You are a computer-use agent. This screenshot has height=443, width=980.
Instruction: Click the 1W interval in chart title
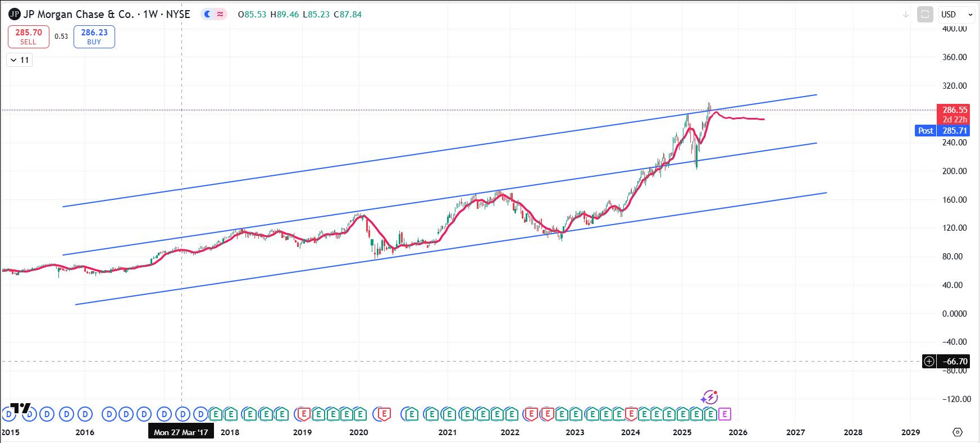point(151,14)
